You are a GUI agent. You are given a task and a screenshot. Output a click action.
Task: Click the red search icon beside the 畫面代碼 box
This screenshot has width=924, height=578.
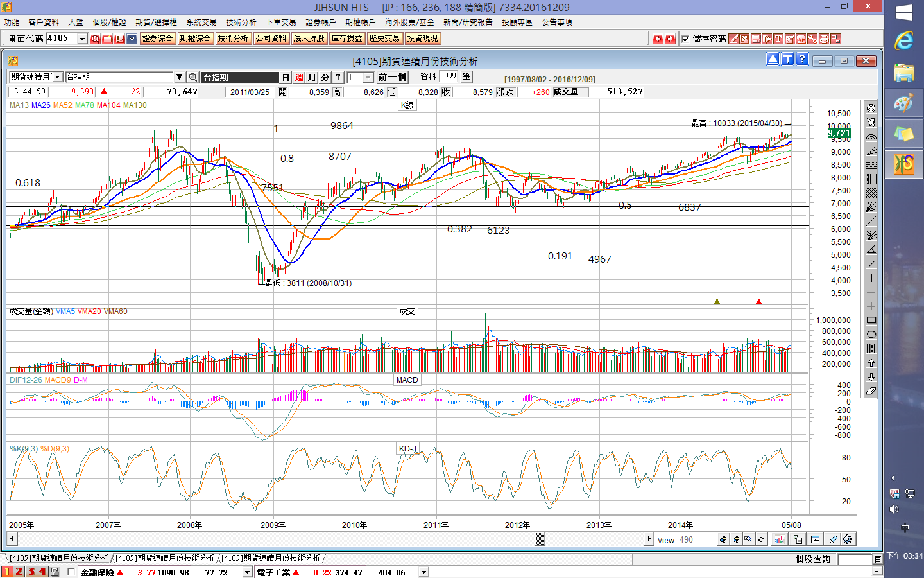(95, 39)
